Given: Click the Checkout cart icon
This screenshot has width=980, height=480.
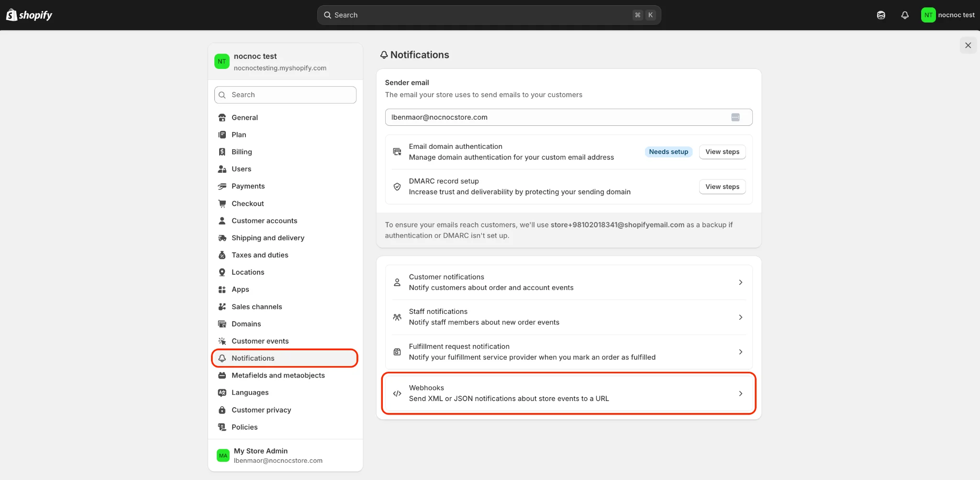Looking at the screenshot, I should [x=222, y=203].
